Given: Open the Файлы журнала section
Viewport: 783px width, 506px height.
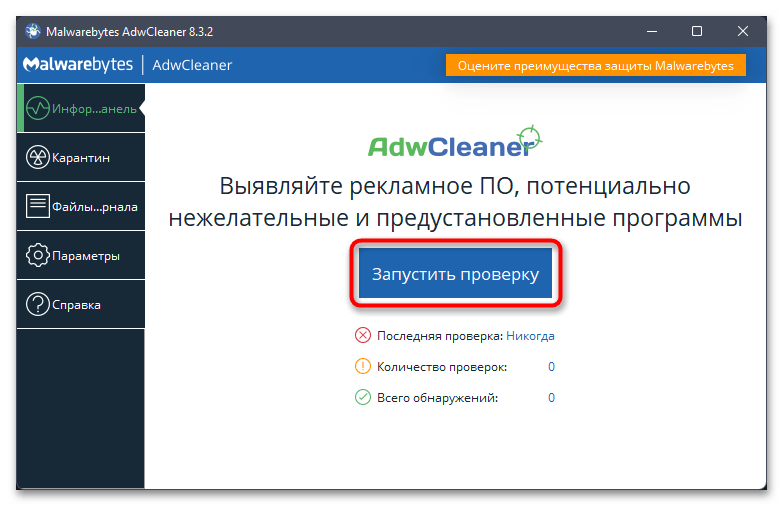Looking at the screenshot, I should click(x=81, y=206).
